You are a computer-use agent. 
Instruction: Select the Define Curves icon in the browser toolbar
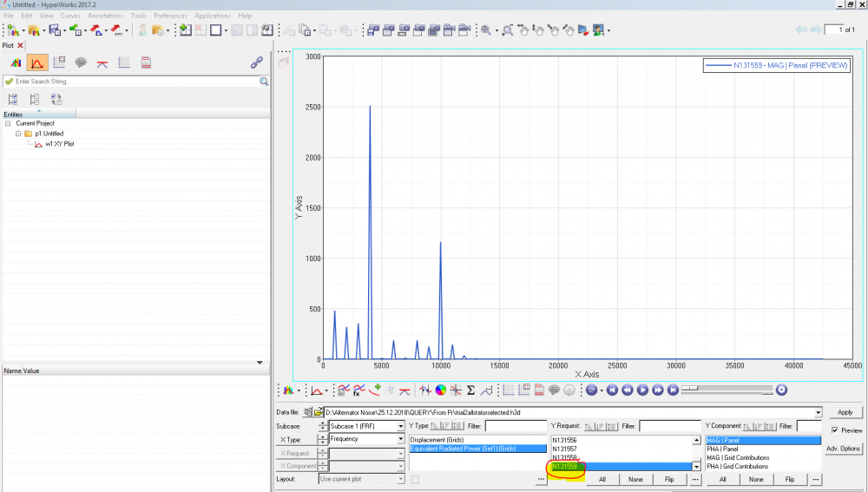coord(37,62)
